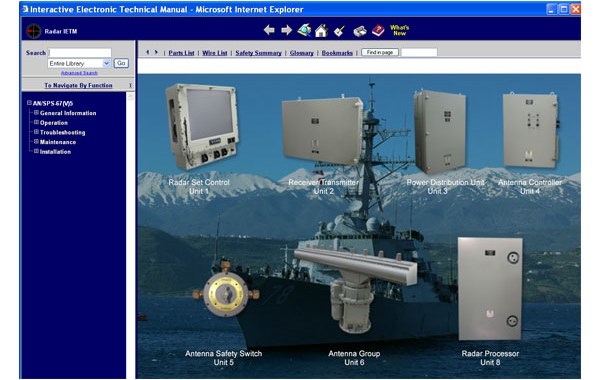Open the Parts List link
The image size is (600, 380).
tap(181, 53)
